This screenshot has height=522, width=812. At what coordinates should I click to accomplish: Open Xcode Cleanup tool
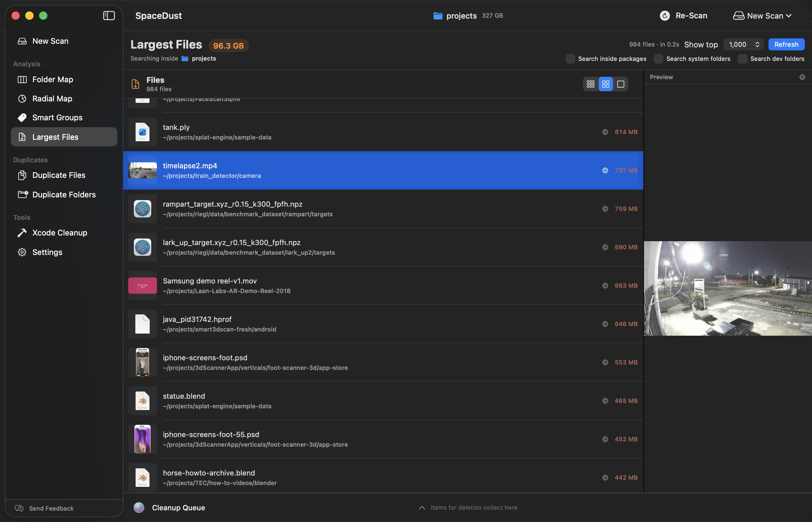64,233
